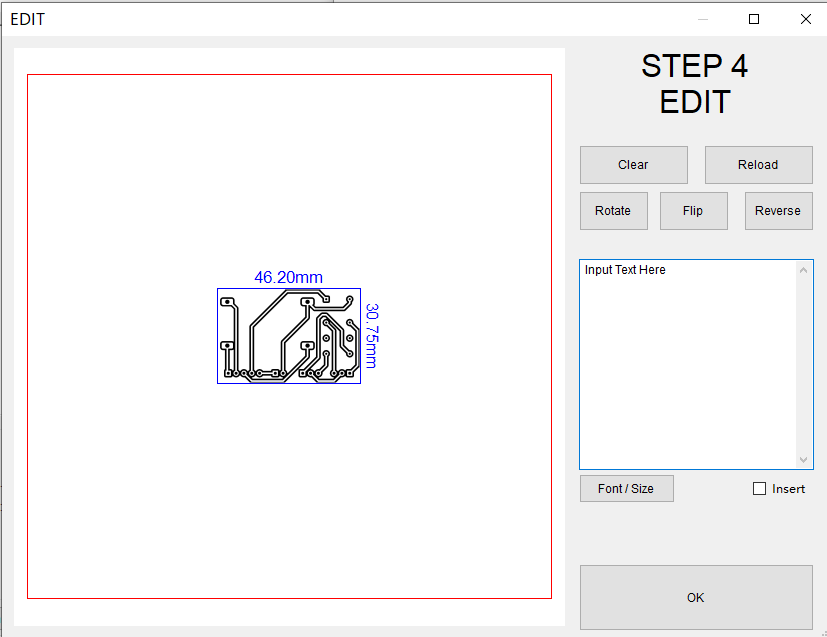Reverse the image colors

point(778,211)
